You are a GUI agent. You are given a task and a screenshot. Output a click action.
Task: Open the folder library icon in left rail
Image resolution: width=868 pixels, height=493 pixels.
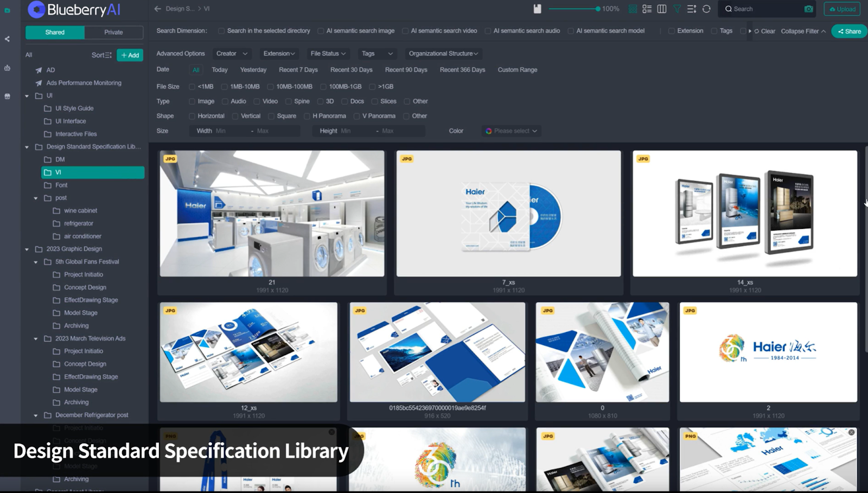coord(7,10)
